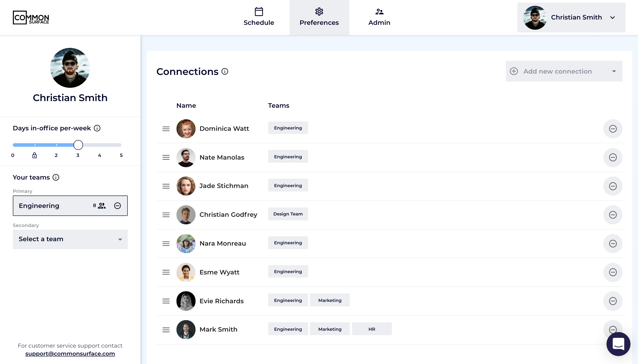Remove Dominica Watt connection

613,129
